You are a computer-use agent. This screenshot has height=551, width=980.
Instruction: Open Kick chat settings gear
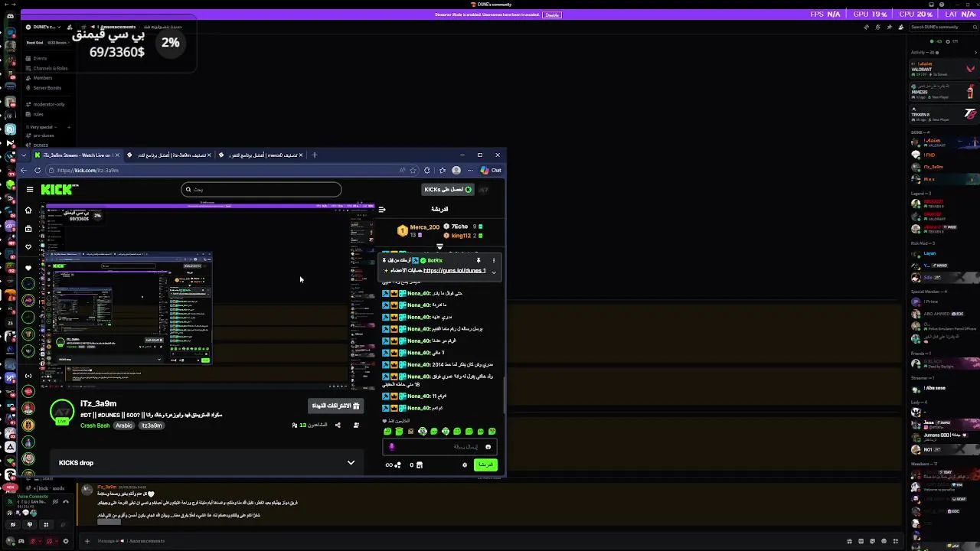464,465
